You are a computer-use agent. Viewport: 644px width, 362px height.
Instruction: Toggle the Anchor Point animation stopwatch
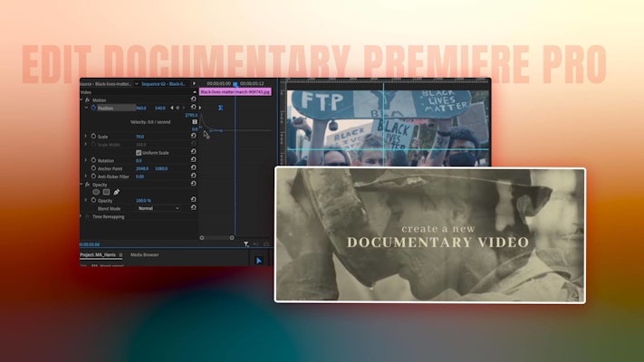(93, 168)
